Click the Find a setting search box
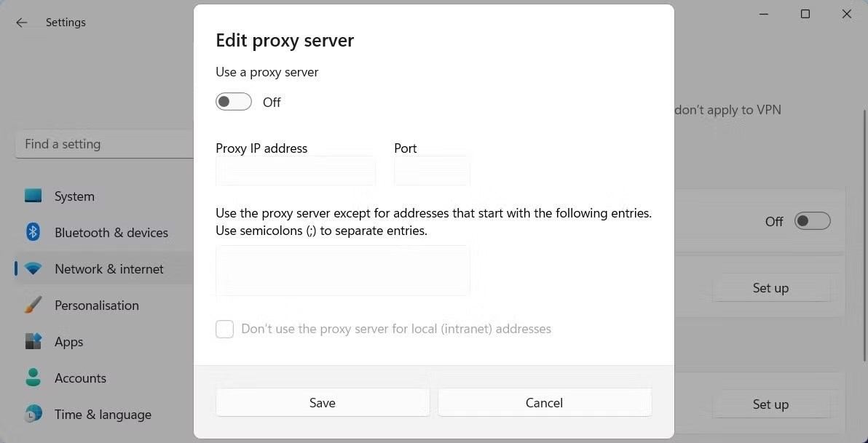The image size is (868, 443). pyautogui.click(x=103, y=144)
